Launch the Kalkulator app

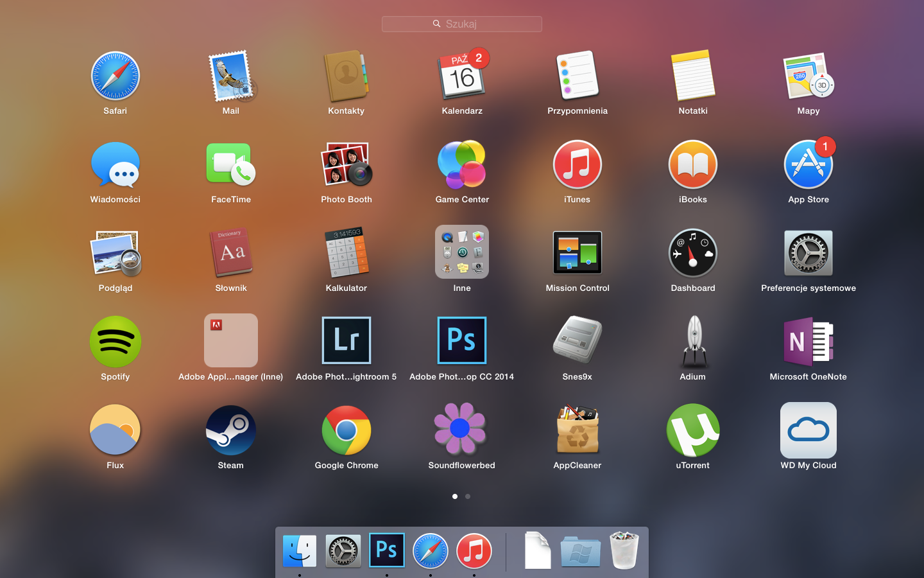(x=346, y=254)
